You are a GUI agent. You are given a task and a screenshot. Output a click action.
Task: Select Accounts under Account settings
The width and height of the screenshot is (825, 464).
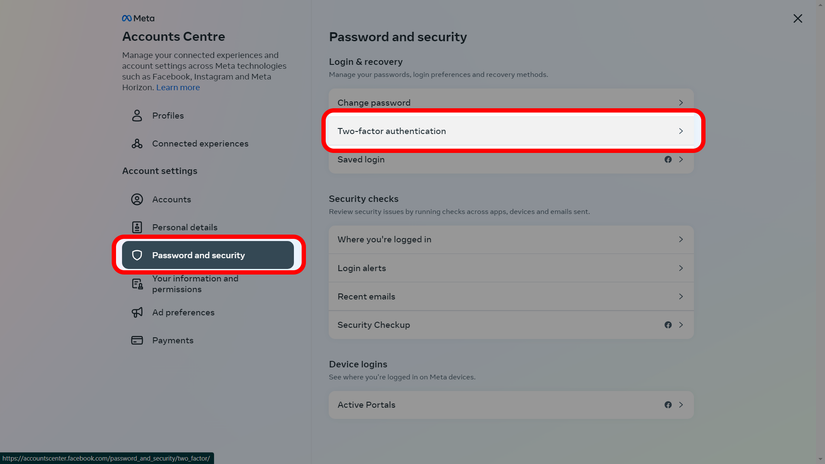(208, 199)
